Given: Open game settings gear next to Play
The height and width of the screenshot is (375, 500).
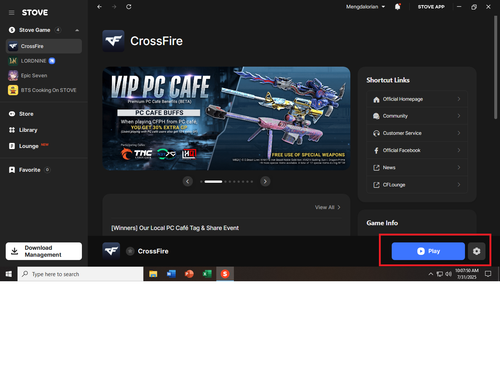Looking at the screenshot, I should click(x=477, y=251).
